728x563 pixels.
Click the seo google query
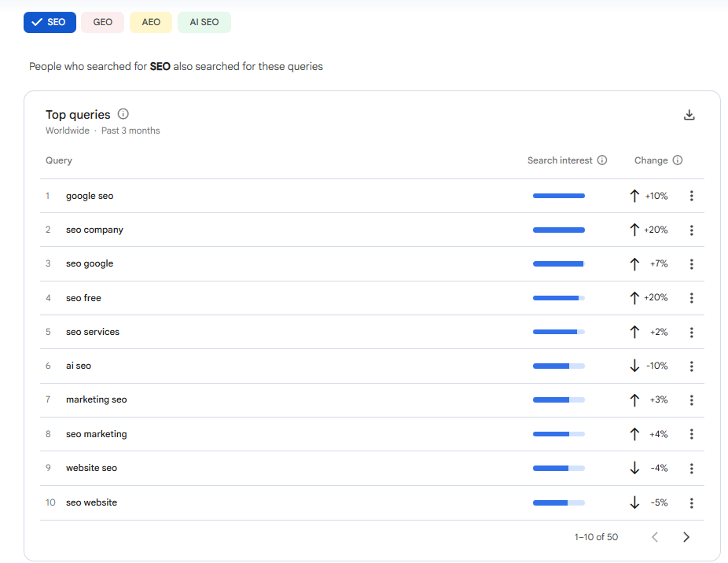[90, 264]
